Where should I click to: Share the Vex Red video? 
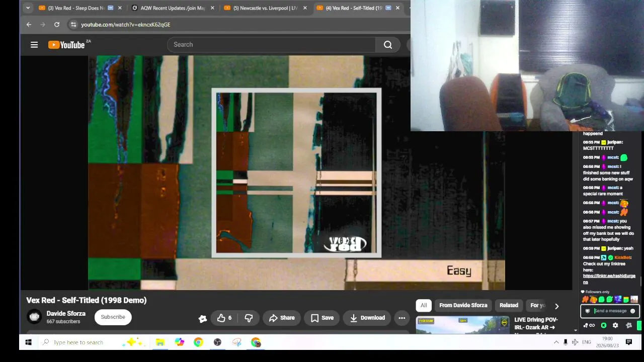click(x=282, y=318)
